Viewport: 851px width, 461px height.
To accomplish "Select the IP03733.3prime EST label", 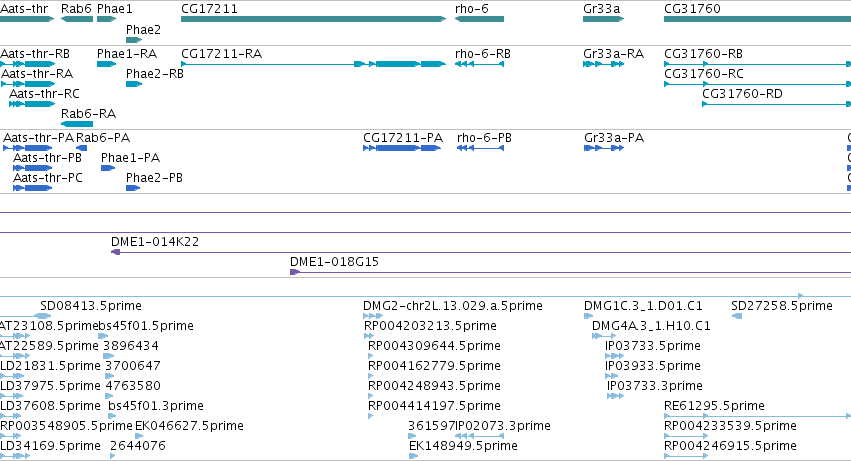I will coord(655,386).
